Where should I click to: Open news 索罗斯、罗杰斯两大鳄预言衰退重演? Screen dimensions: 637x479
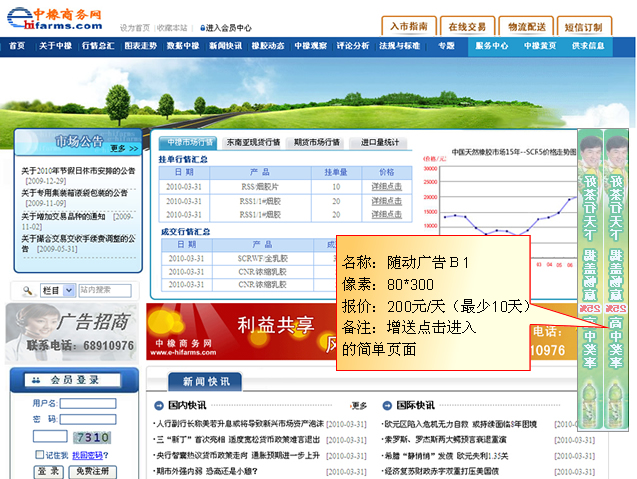446,440
